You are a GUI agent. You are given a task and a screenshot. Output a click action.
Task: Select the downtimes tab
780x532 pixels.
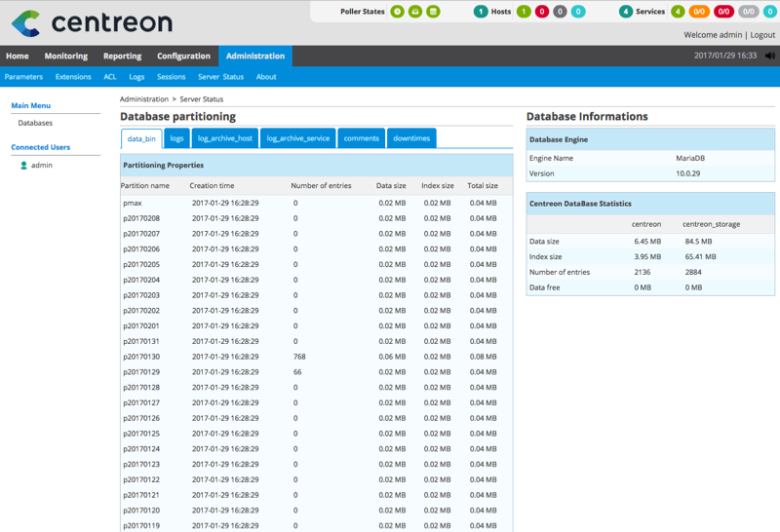click(x=411, y=138)
